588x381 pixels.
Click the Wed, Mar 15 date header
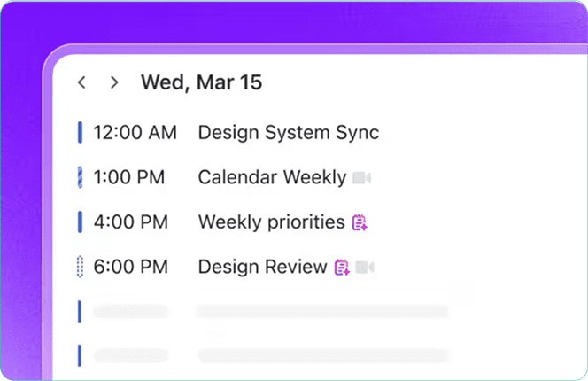(201, 82)
